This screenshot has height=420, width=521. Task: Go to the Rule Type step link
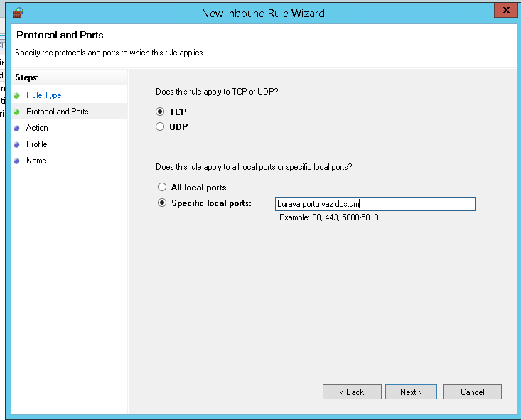[x=44, y=95]
